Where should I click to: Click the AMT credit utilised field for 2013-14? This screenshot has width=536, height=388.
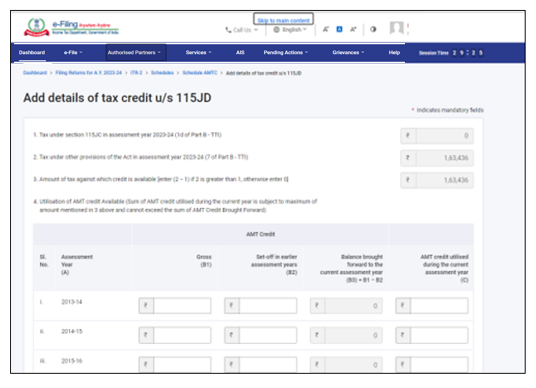432,306
